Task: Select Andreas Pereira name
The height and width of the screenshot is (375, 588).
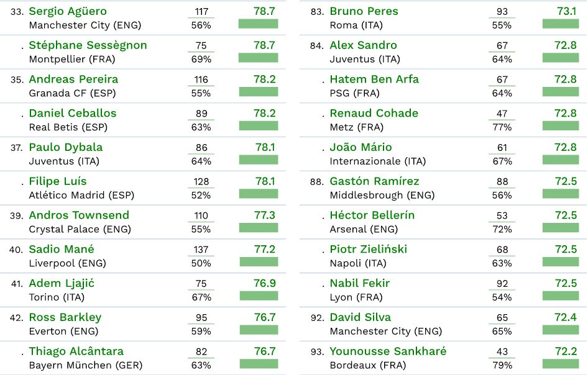Action: [73, 79]
